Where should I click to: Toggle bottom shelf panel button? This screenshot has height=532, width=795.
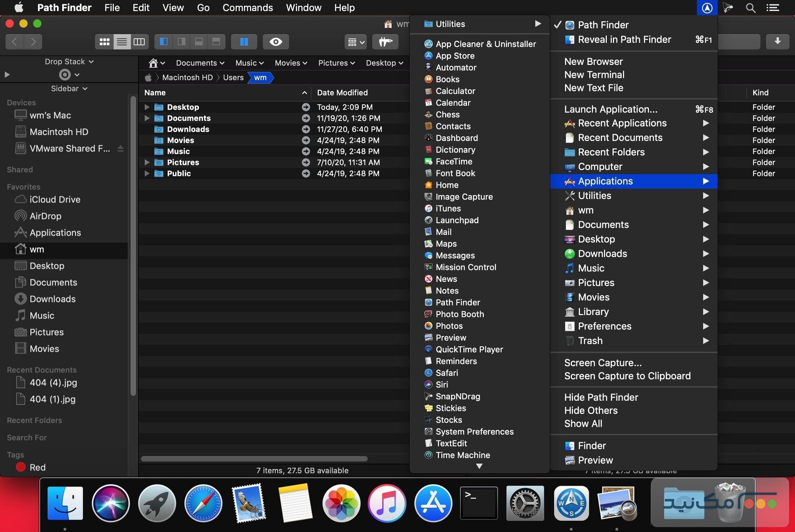tap(199, 42)
